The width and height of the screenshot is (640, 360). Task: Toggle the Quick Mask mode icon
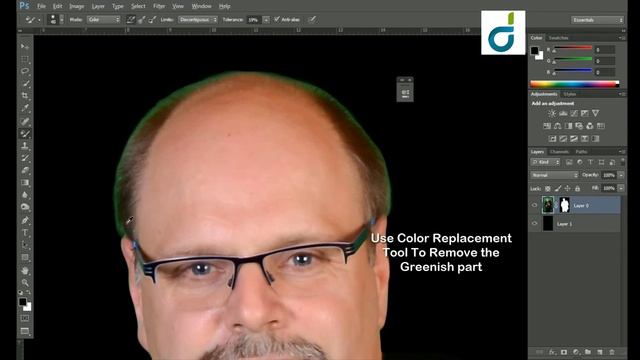[x=24, y=318]
